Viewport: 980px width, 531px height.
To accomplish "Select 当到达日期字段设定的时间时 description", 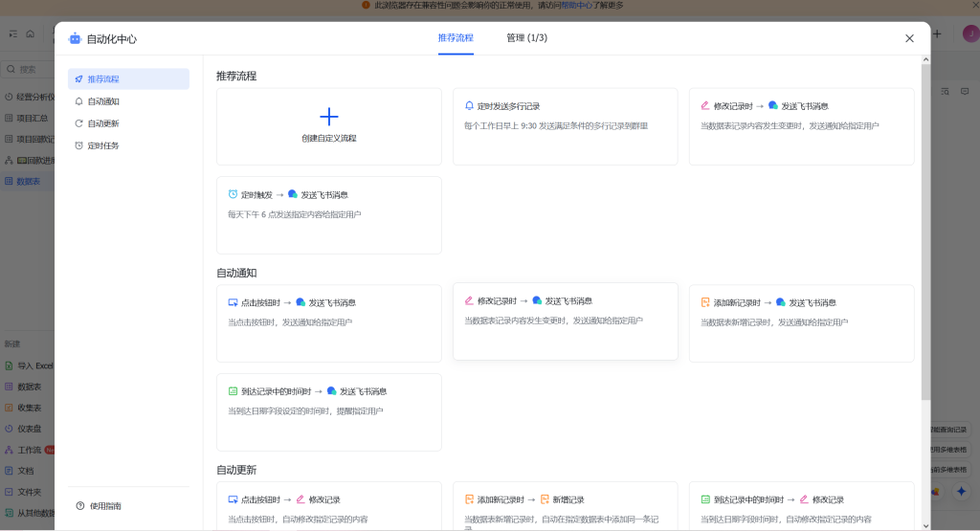I will [305, 411].
